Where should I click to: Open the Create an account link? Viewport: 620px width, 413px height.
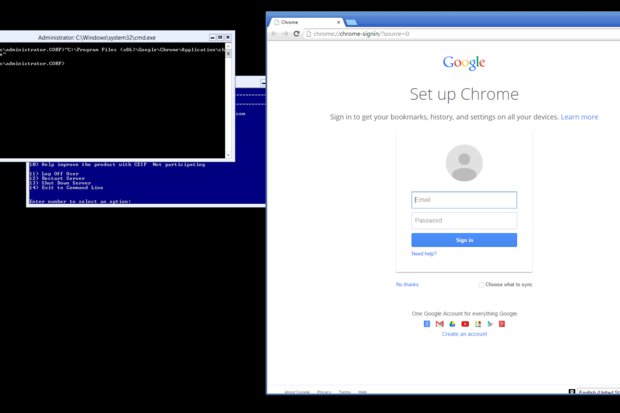click(464, 334)
